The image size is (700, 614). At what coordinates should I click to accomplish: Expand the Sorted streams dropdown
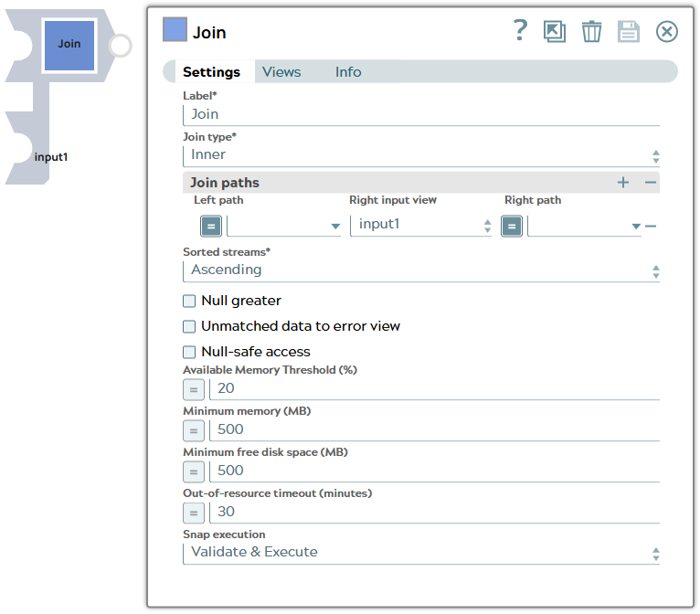click(420, 270)
